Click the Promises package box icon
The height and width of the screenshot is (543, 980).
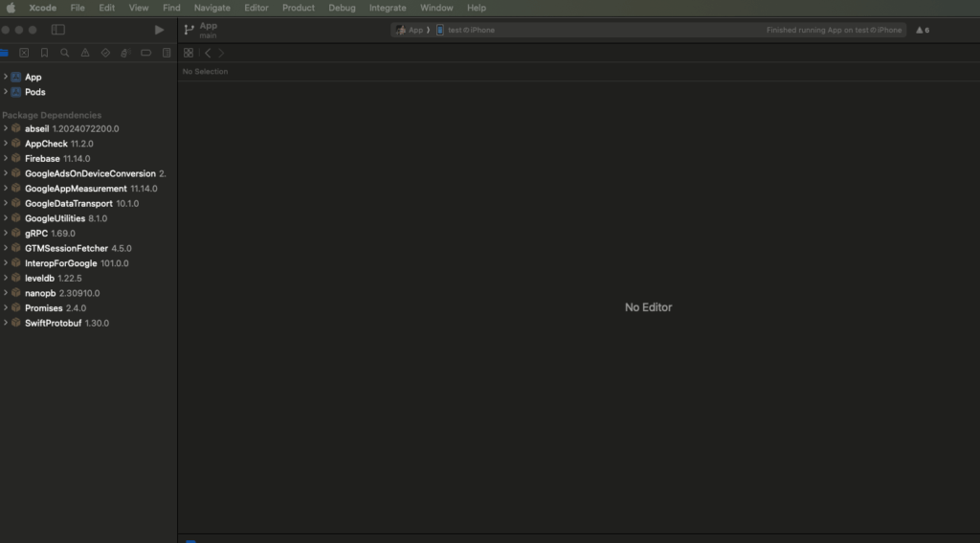point(16,307)
